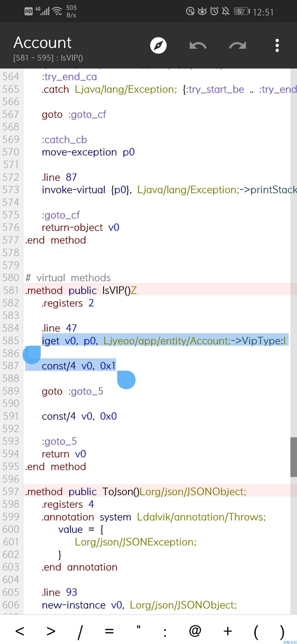297x644 pixels.
Task: Tap the right selection handle
Action: click(126, 380)
